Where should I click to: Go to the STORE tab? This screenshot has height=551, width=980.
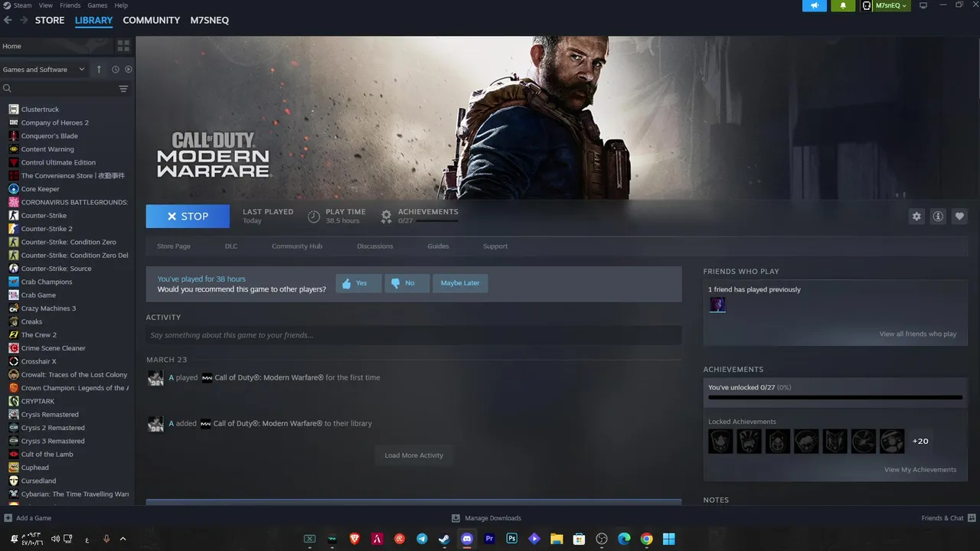pos(50,20)
